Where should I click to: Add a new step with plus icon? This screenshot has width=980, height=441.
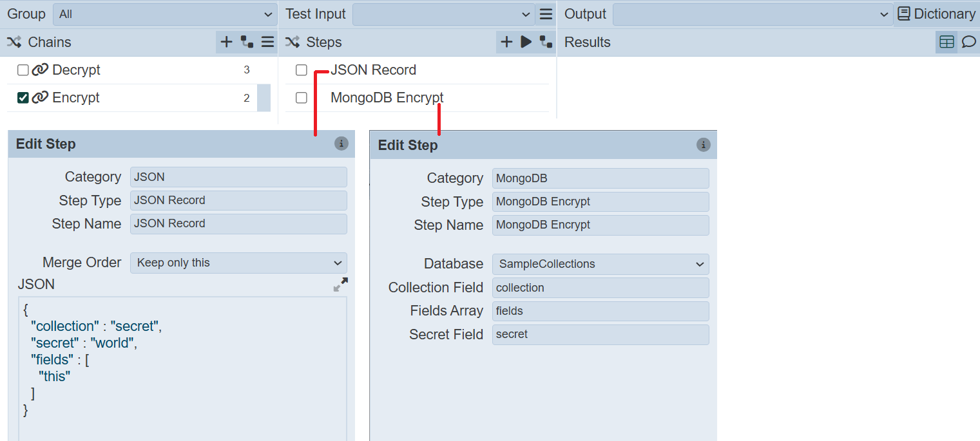(506, 42)
